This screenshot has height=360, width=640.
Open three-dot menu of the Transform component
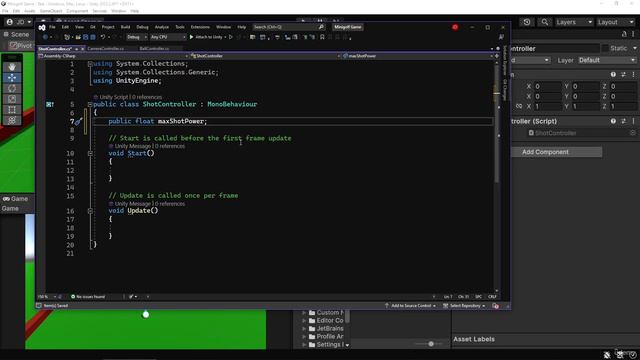(x=633, y=75)
